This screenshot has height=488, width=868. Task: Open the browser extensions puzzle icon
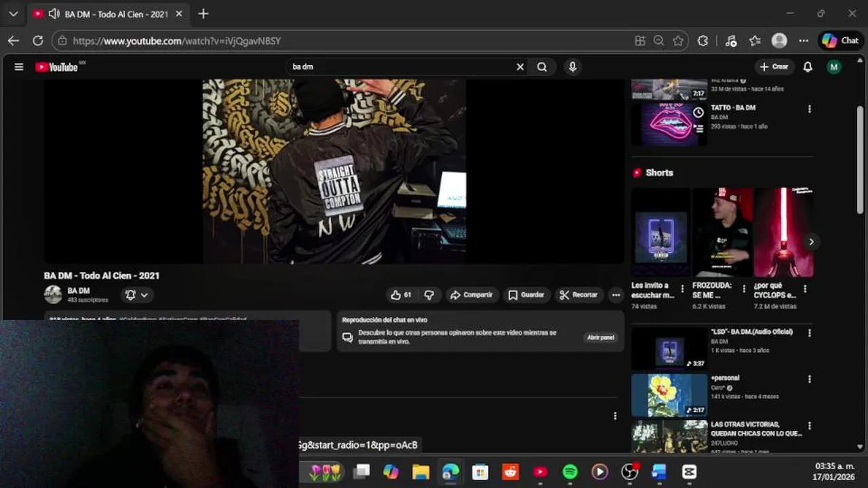coord(703,41)
